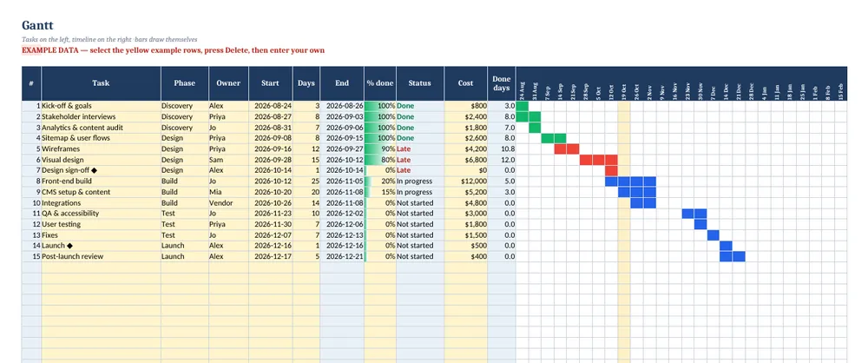Click the 'Visual design' task cell
Image resolution: width=868 pixels, height=363 pixels.
pos(101,160)
